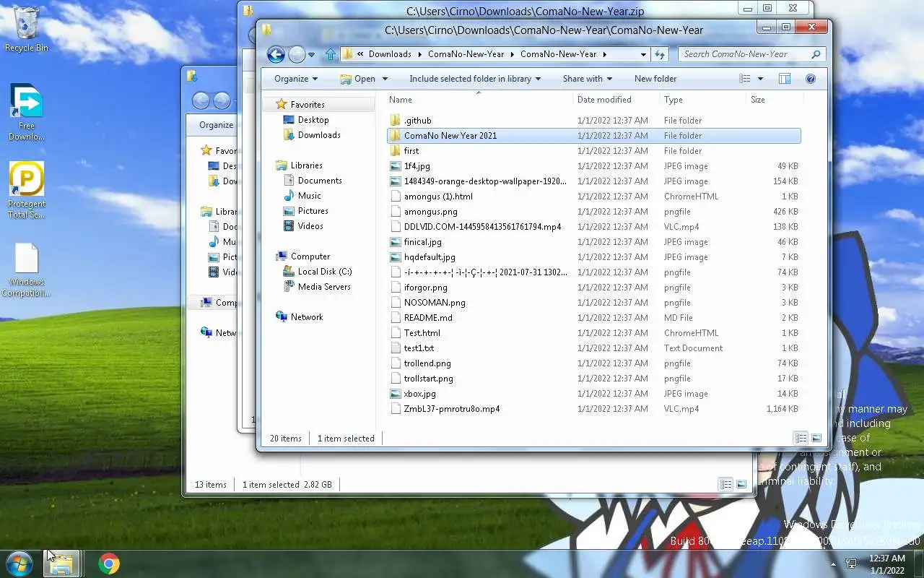Select NOSOMAN.png in the file list
This screenshot has width=924, height=578.
(435, 303)
